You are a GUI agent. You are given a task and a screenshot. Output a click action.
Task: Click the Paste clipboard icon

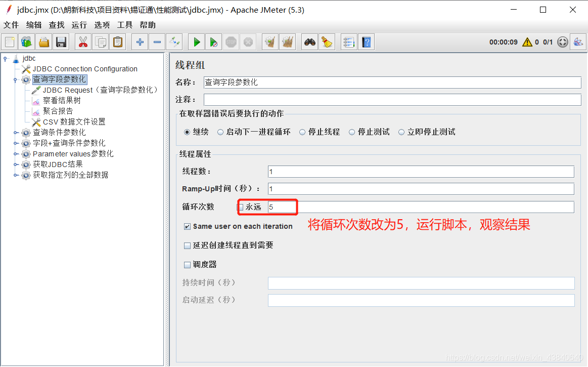[x=118, y=42]
